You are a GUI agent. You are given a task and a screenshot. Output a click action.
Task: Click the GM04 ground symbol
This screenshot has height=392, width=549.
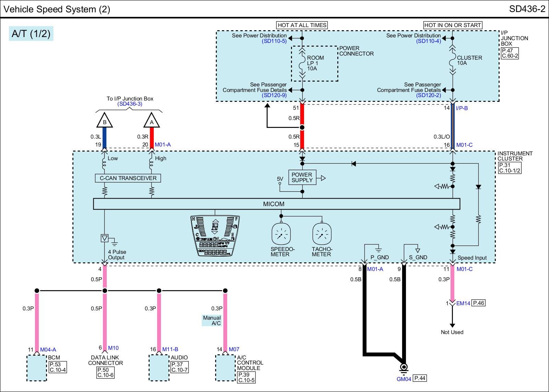tap(404, 368)
